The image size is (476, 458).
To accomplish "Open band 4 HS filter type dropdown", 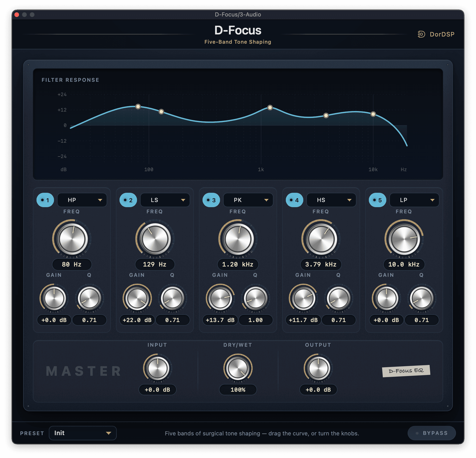I will click(x=332, y=200).
